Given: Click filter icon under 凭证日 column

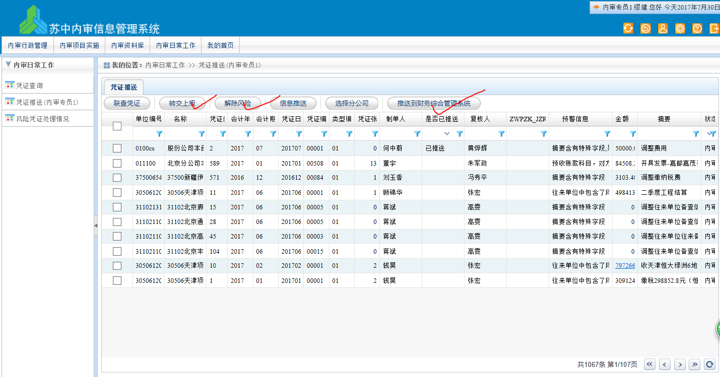Looking at the screenshot, I should point(298,134).
